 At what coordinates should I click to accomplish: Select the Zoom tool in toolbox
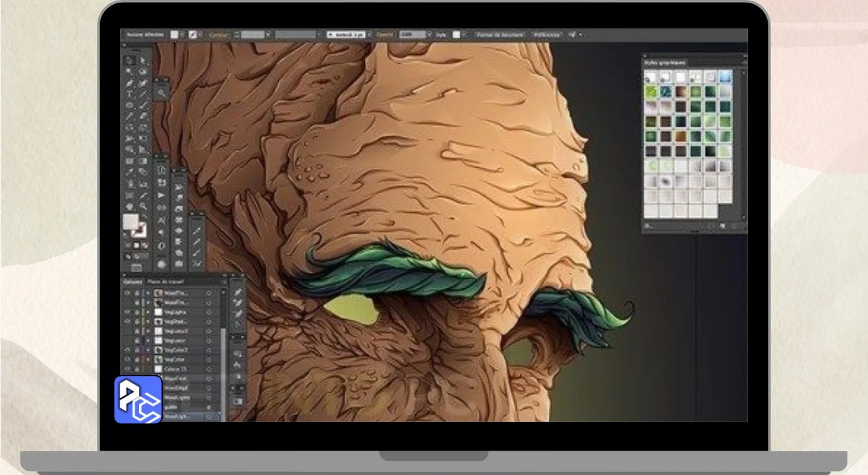[142, 206]
